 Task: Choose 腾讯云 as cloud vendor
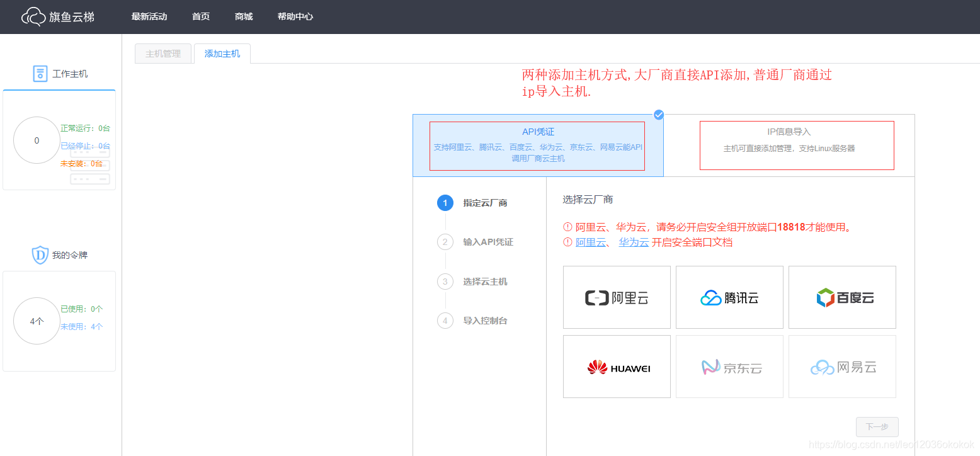tap(729, 297)
